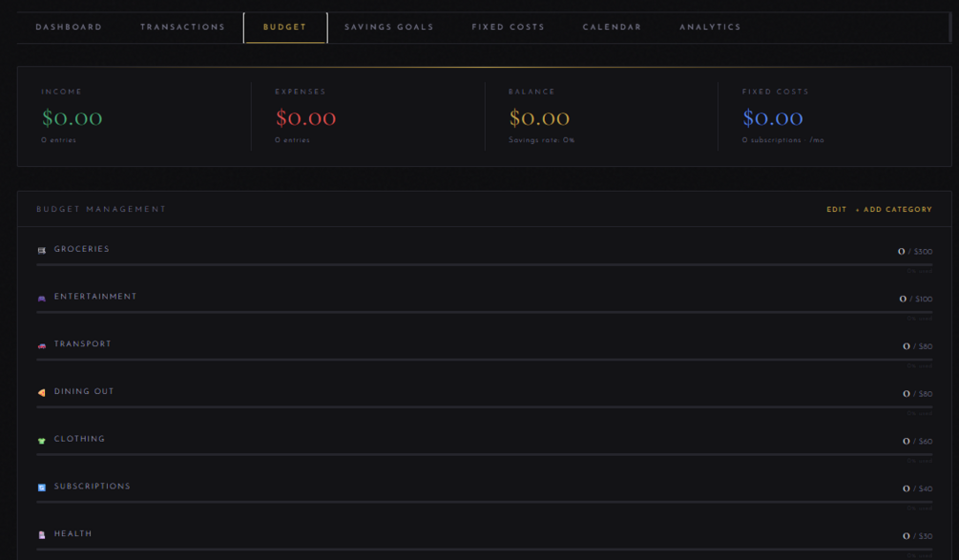The image size is (959, 560).
Task: Click the Groceries category icon
Action: (x=42, y=250)
